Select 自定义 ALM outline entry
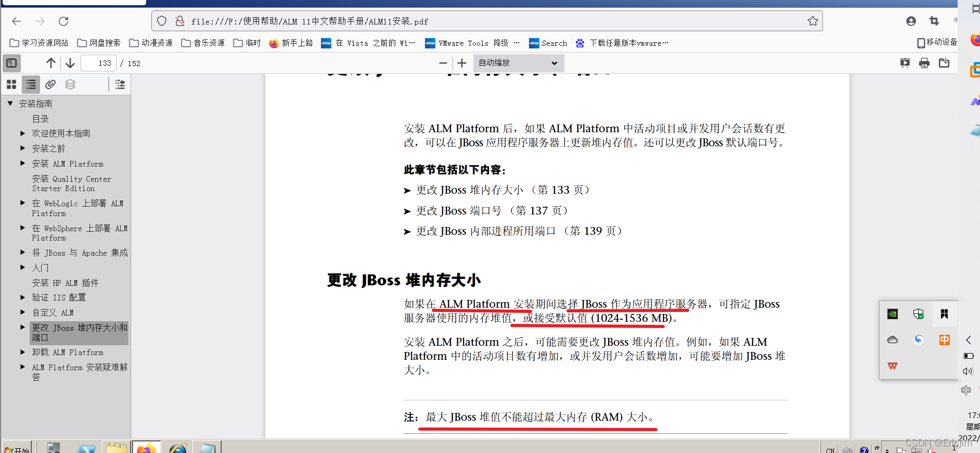 click(53, 312)
